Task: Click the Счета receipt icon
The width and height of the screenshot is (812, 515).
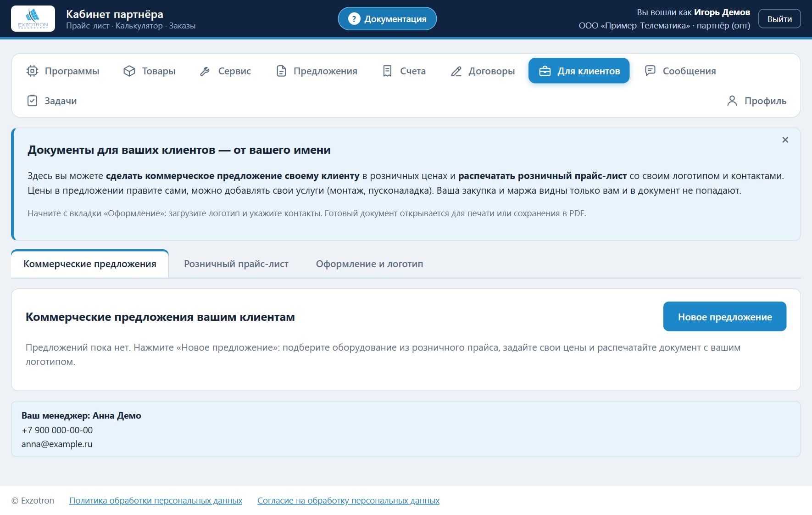Action: click(387, 71)
